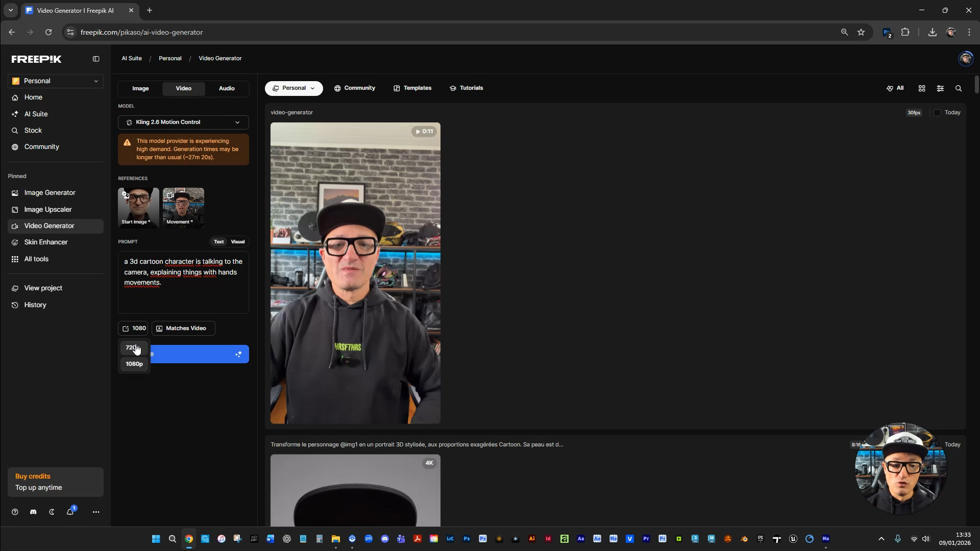The width and height of the screenshot is (980, 551).
Task: Tick the Today checkbox for video-generator
Action: 937,113
